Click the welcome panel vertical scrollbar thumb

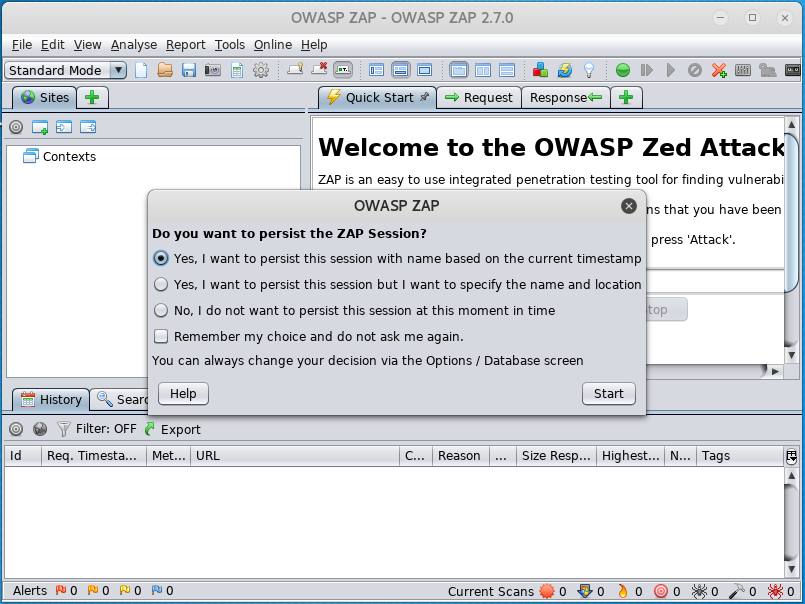791,212
